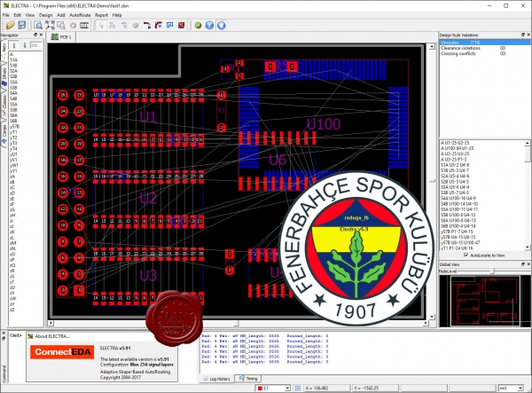Close the Global View panel
This screenshot has height=393, width=532.
pyautogui.click(x=528, y=263)
